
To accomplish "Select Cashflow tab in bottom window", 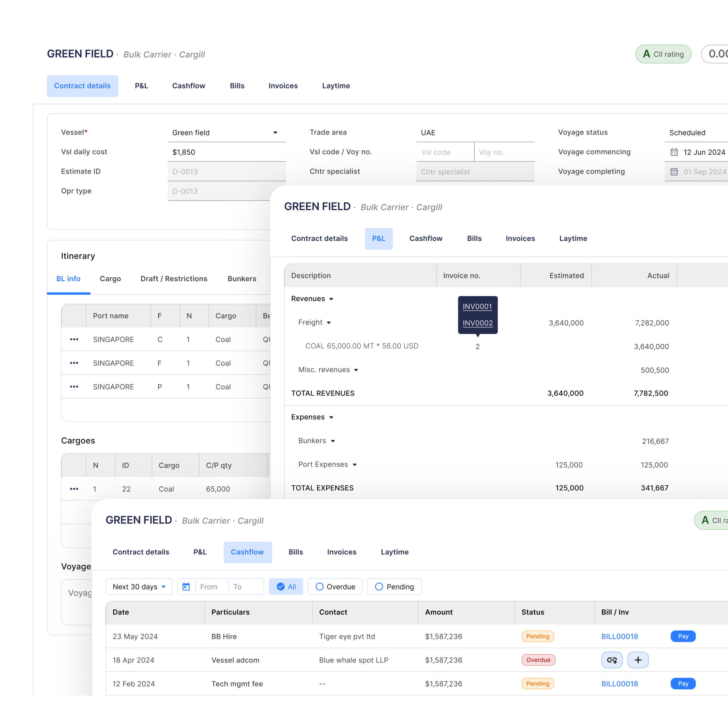I will (248, 552).
